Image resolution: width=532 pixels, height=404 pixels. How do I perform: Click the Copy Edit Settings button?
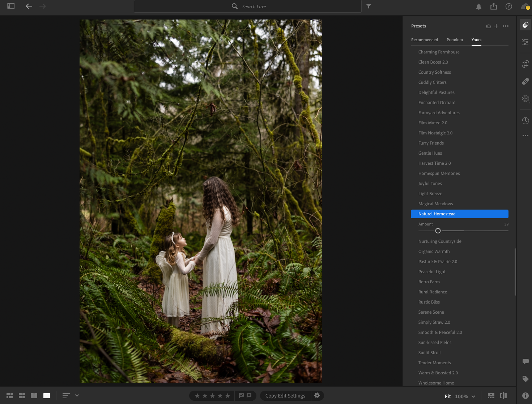click(x=285, y=395)
